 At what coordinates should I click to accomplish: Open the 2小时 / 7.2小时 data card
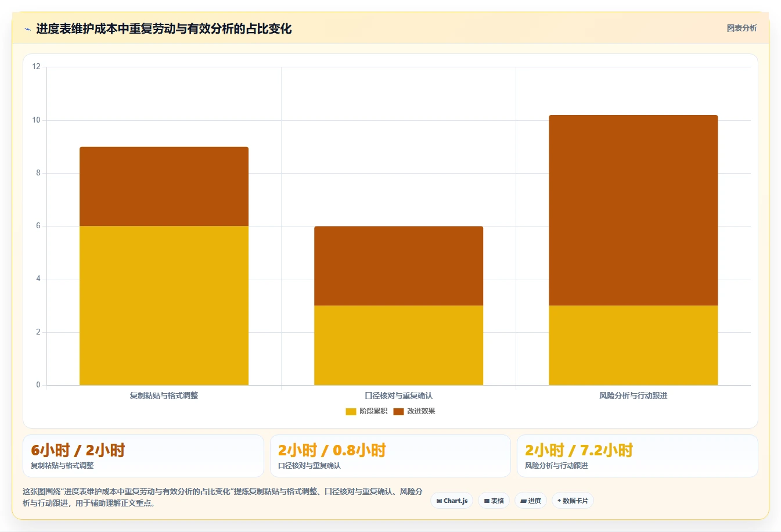[x=638, y=456]
